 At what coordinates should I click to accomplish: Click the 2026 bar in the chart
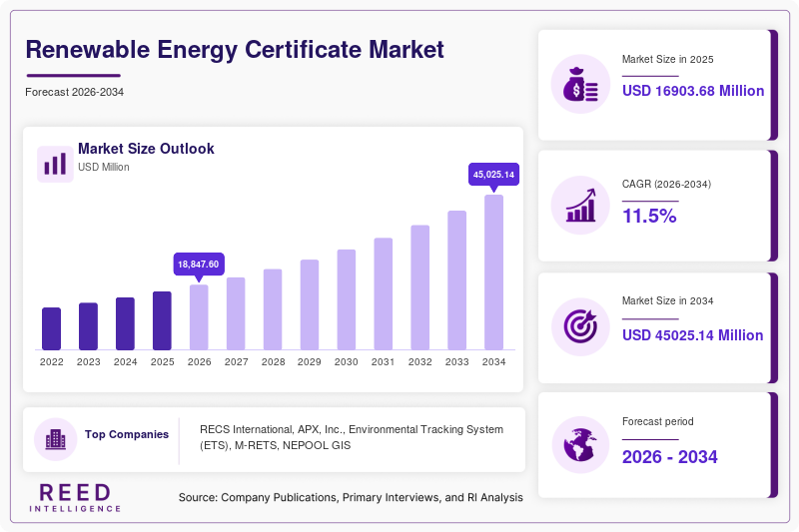[x=199, y=317]
